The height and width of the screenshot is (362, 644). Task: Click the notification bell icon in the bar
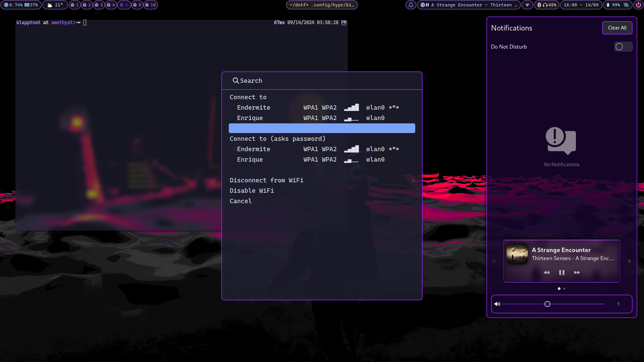[411, 5]
